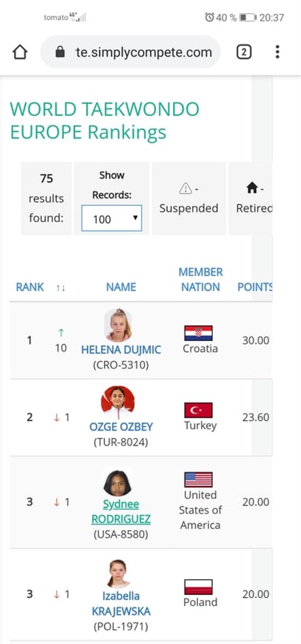Tap the United States flag icon
The height and width of the screenshot is (644, 301).
pos(198,479)
